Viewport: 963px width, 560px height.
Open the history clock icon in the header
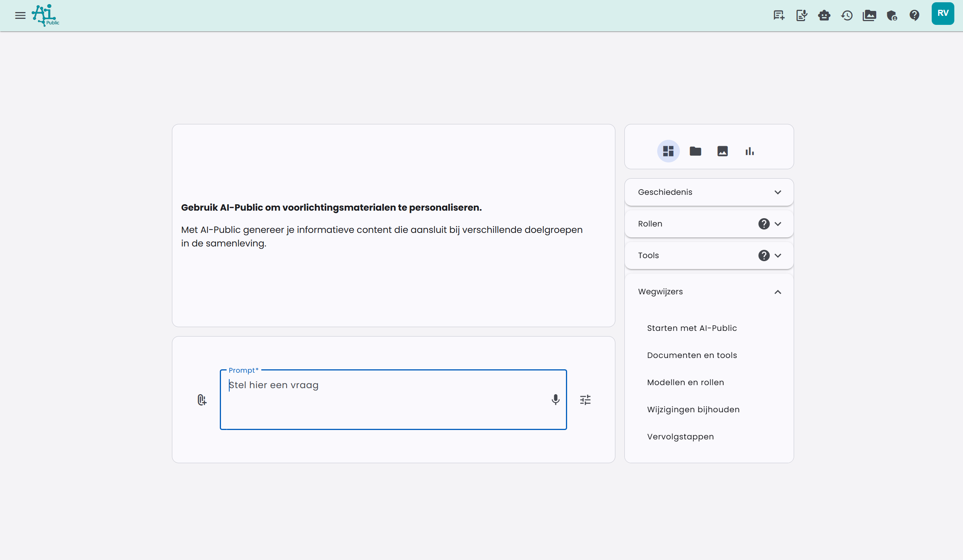[x=846, y=16]
